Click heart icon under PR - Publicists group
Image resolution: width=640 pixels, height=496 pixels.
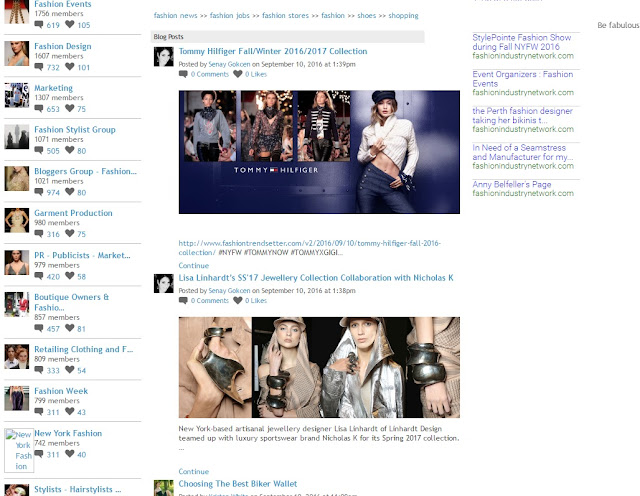point(70,276)
